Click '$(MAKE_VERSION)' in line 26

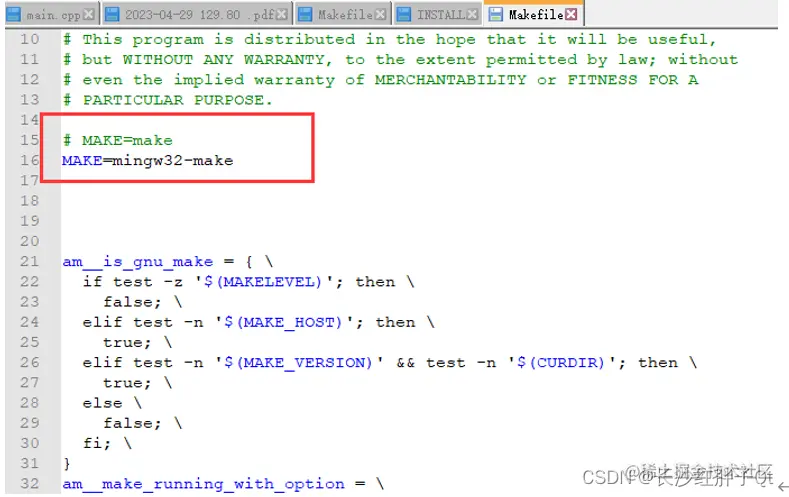coord(298,363)
